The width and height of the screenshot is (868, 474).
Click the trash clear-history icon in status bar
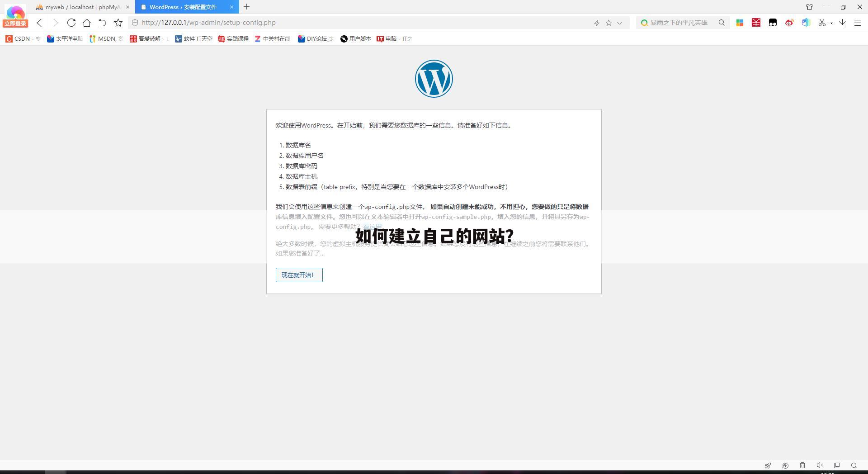point(802,465)
